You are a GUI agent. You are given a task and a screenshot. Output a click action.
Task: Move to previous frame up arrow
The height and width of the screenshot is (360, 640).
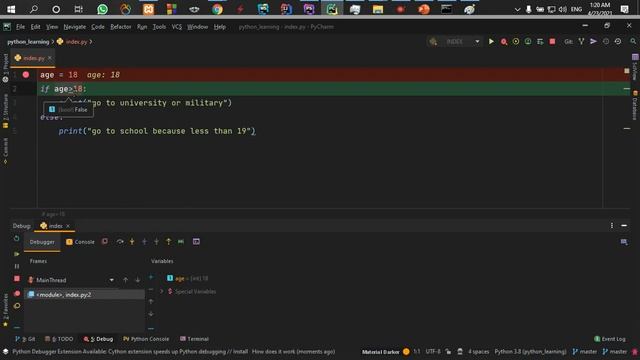pyautogui.click(x=125, y=280)
